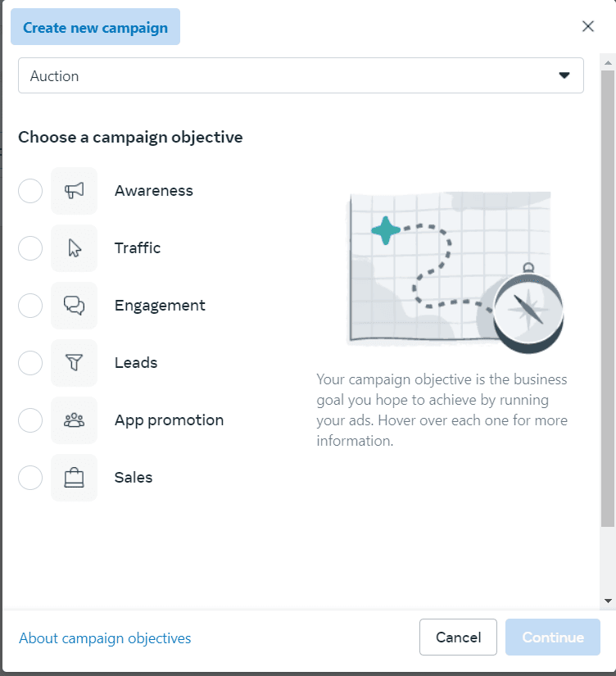This screenshot has width=616, height=676.
Task: Close the campaign dialog with X
Action: (x=588, y=26)
